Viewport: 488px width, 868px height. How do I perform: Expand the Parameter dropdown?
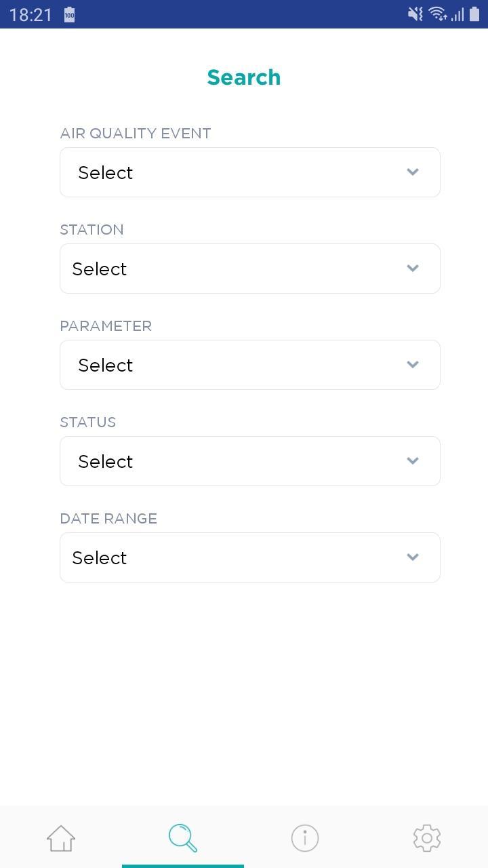tap(249, 365)
